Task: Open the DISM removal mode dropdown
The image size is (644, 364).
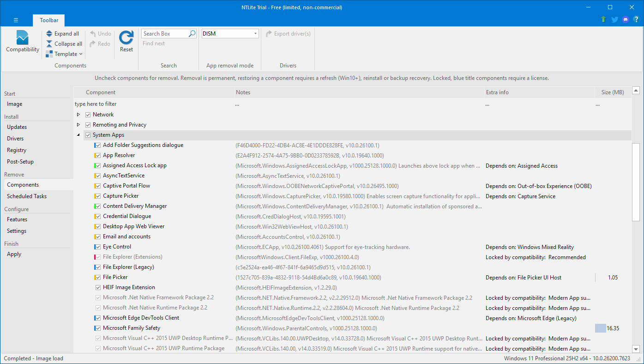Action: pyautogui.click(x=256, y=34)
